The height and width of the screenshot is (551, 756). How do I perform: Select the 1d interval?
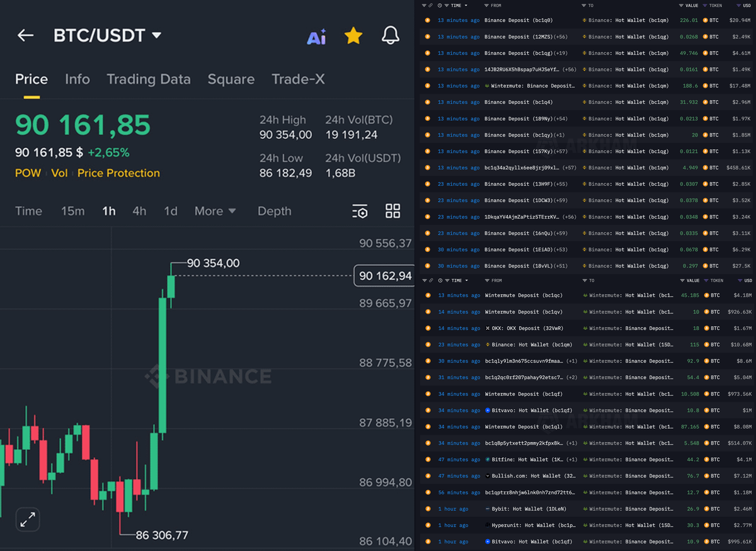coord(171,211)
